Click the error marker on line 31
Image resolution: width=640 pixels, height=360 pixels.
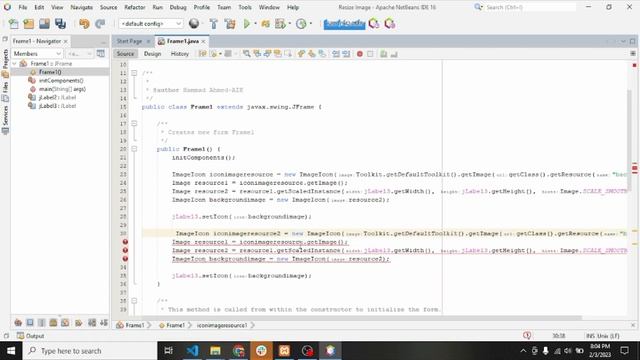(125, 242)
